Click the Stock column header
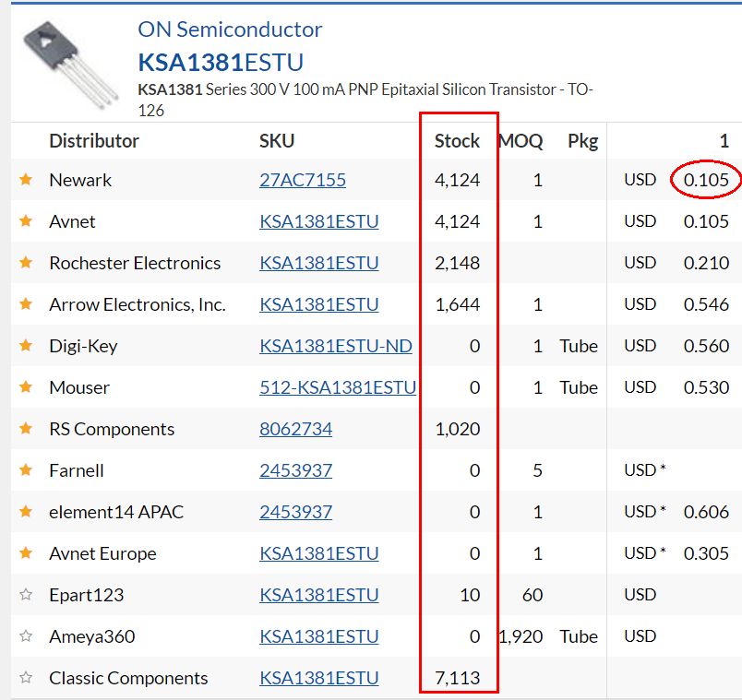 tap(457, 141)
